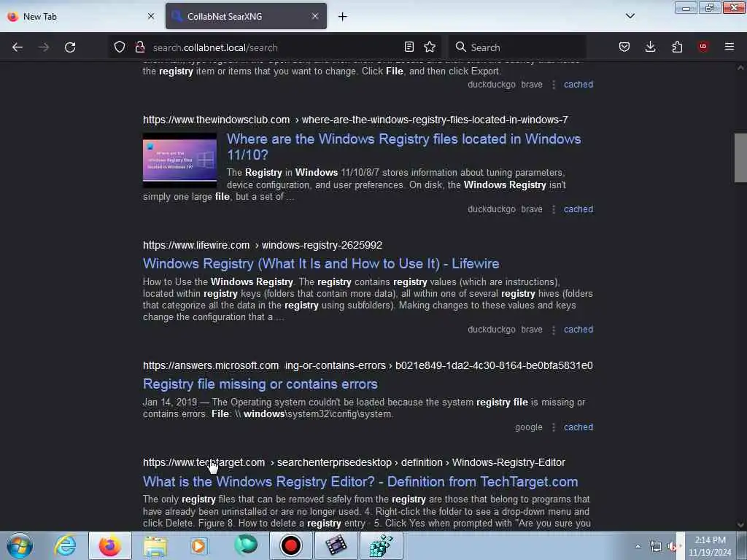Show hidden system tray icons
Screen dimensions: 747x560
638,546
